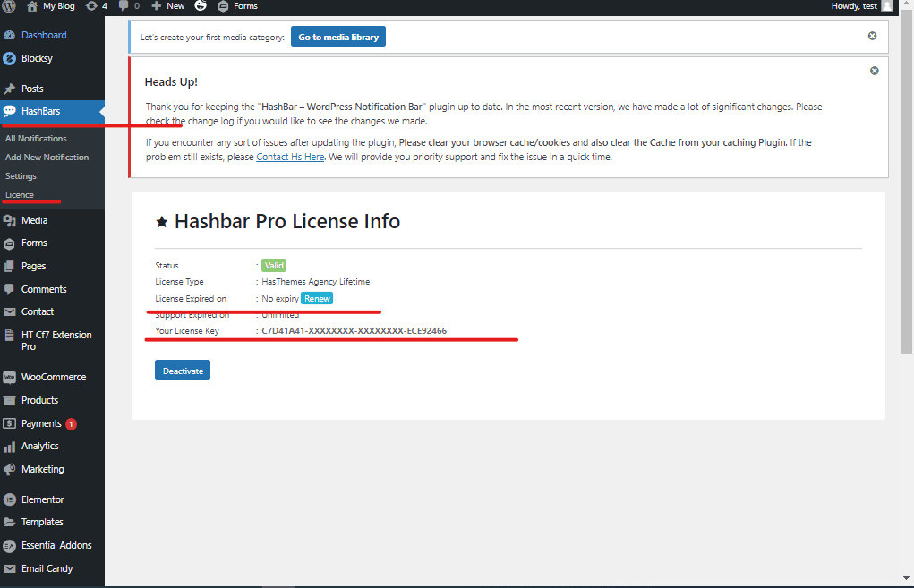914x588 pixels.
Task: Click the Media sidebar icon
Action: point(9,220)
